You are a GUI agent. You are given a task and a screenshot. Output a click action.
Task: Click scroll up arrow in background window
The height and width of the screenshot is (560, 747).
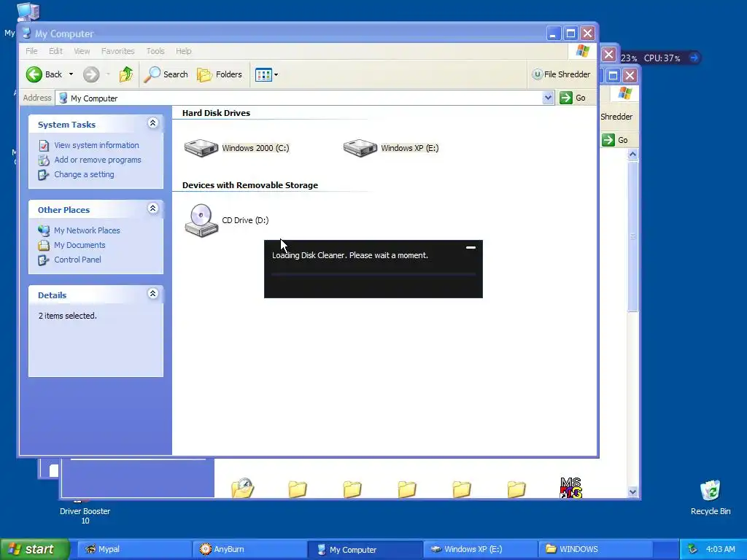pos(632,154)
